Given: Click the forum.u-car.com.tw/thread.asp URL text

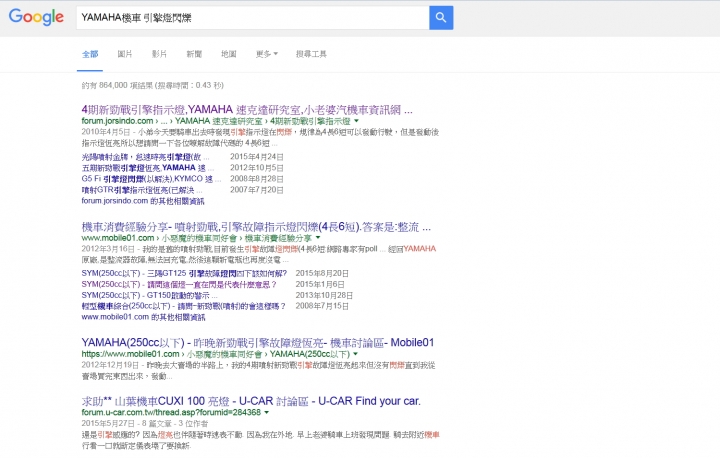Looking at the screenshot, I should click(x=171, y=413).
